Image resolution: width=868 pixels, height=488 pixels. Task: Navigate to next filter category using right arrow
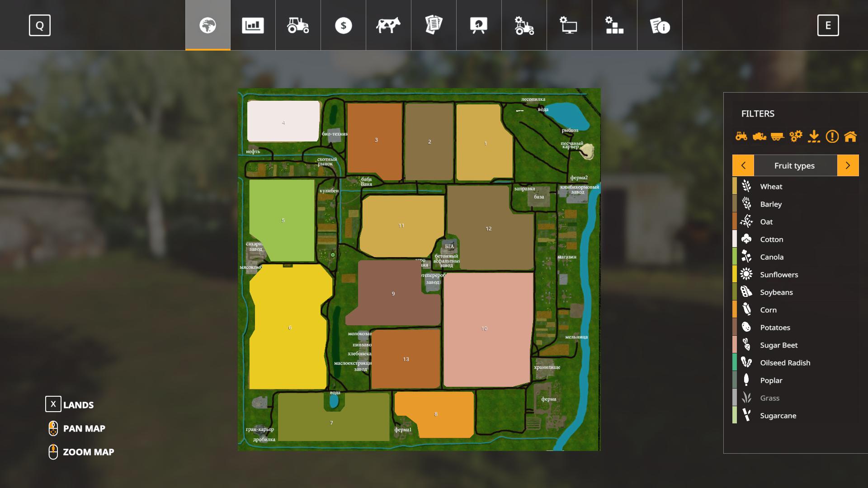pos(848,165)
